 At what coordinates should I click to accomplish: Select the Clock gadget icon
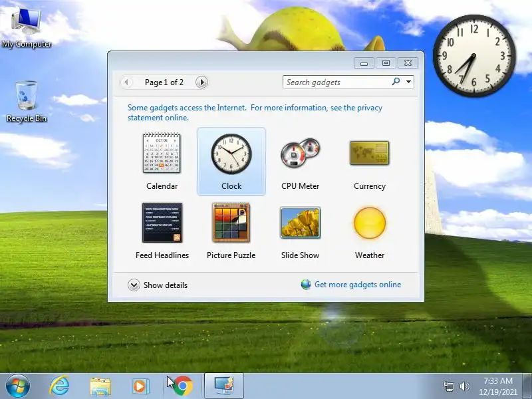(231, 154)
